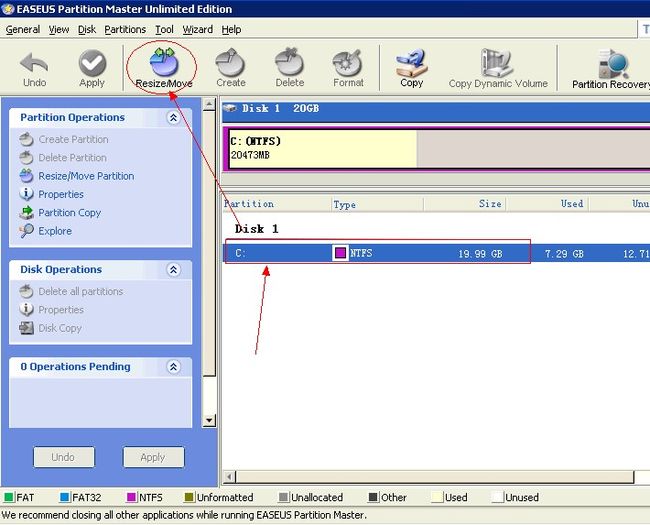Image resolution: width=650 pixels, height=525 pixels.
Task: Open the Help menu
Action: pos(231,29)
